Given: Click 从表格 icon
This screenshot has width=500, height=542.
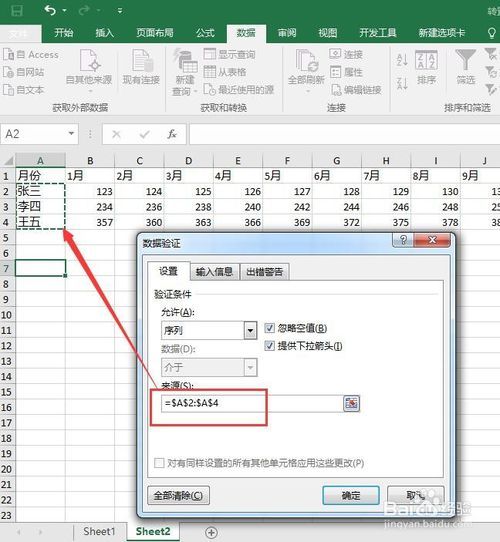Looking at the screenshot, I should [210, 72].
